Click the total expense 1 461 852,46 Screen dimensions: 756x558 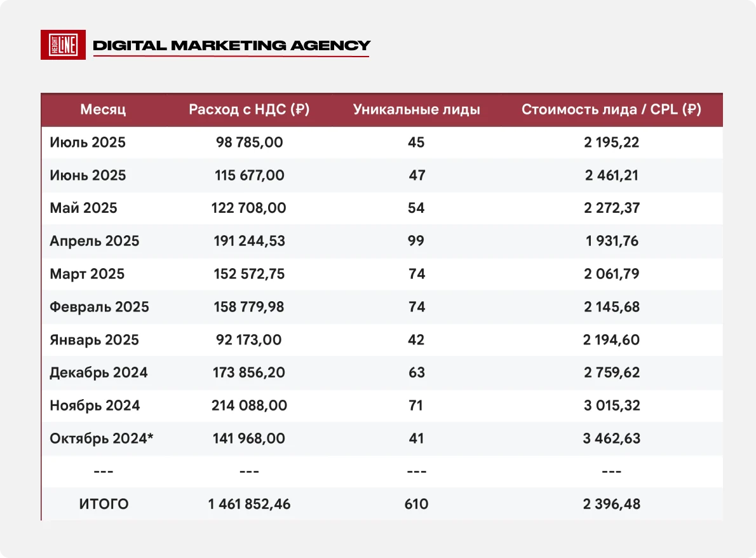(x=249, y=504)
